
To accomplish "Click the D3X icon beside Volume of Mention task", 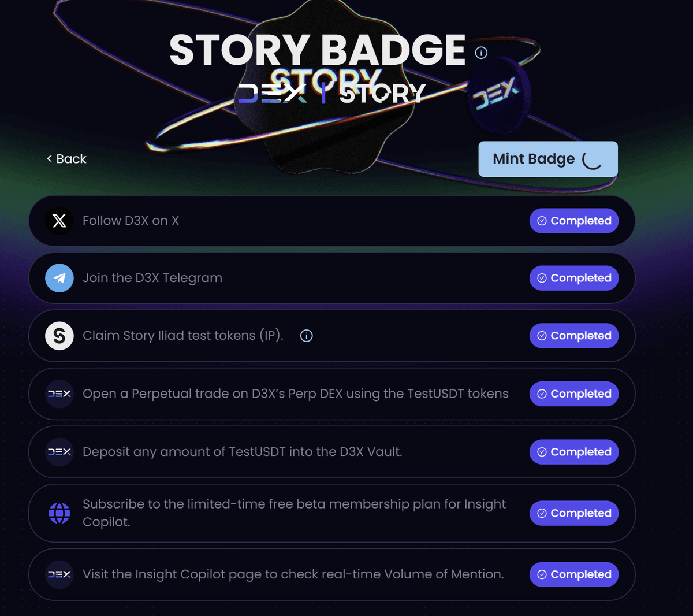I will (x=59, y=574).
